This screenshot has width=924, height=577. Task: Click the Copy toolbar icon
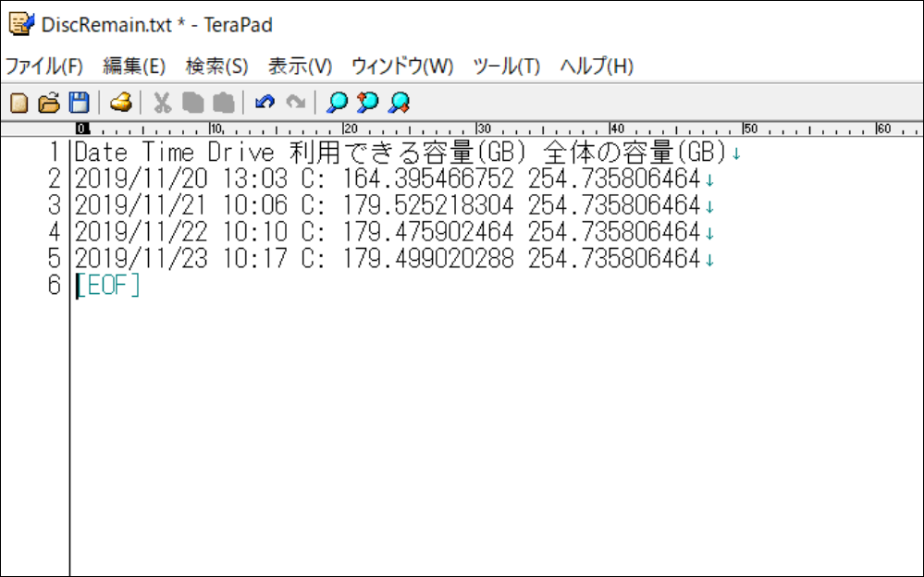192,104
